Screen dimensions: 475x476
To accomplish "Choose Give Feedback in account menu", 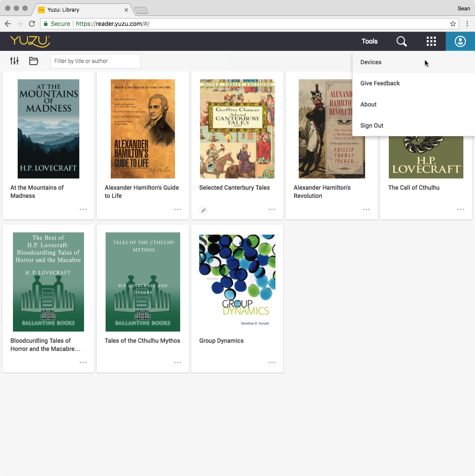I will (x=414, y=83).
